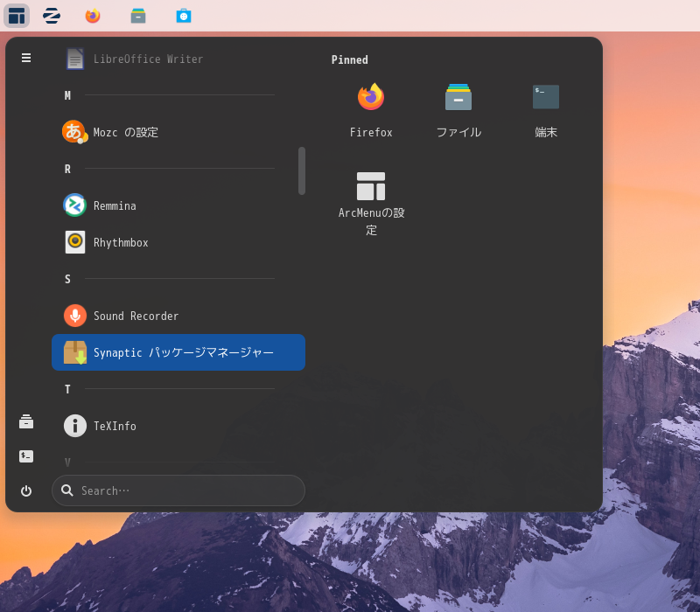The image size is (700, 612).
Task: Select the Remmina label
Action: pos(115,205)
